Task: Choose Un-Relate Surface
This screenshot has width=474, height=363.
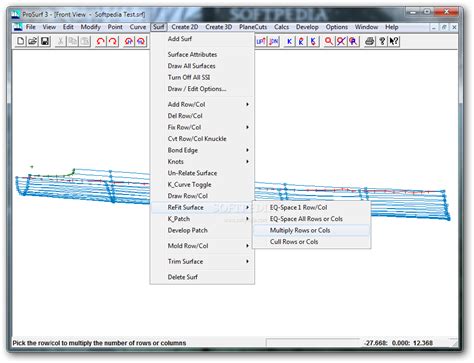Action: click(x=202, y=173)
